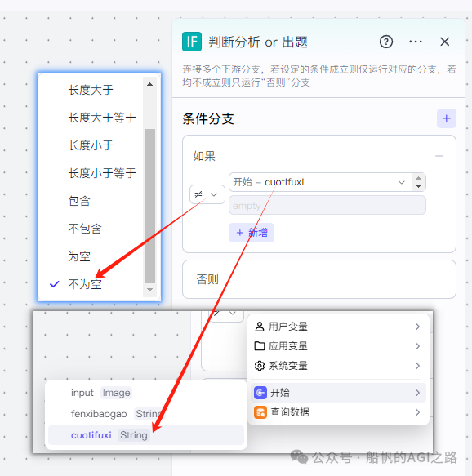Image resolution: width=472 pixels, height=476 pixels.
Task: Click the 否则 branch box
Action: (x=319, y=279)
